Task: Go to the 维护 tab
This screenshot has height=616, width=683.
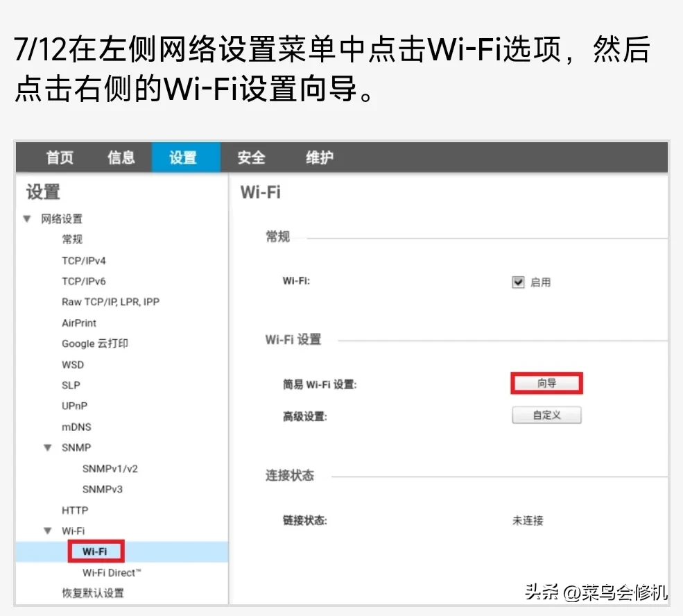Action: [x=319, y=157]
